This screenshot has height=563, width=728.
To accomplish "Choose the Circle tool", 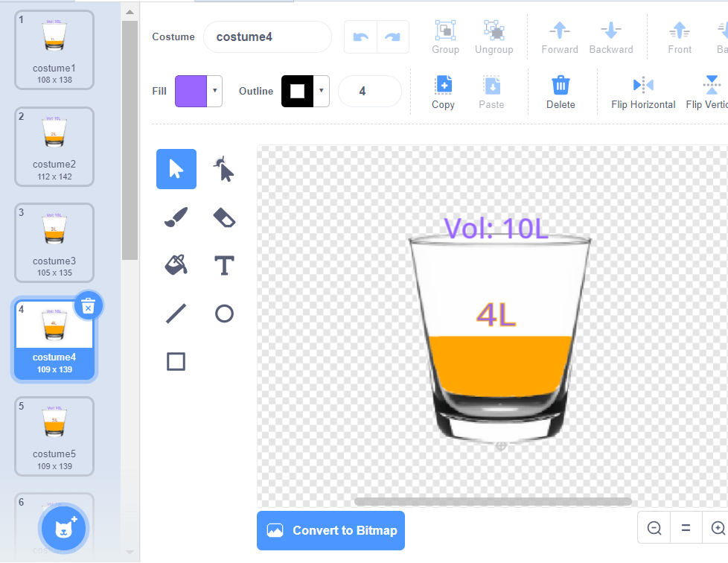I will 224,314.
